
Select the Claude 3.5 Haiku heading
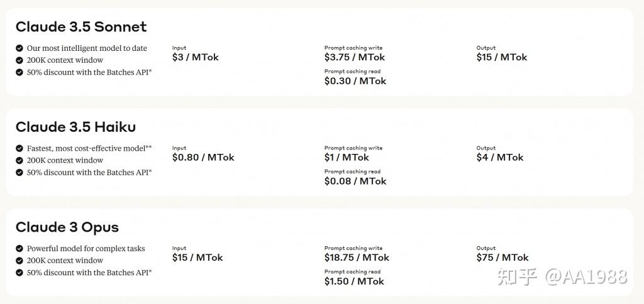click(x=75, y=127)
